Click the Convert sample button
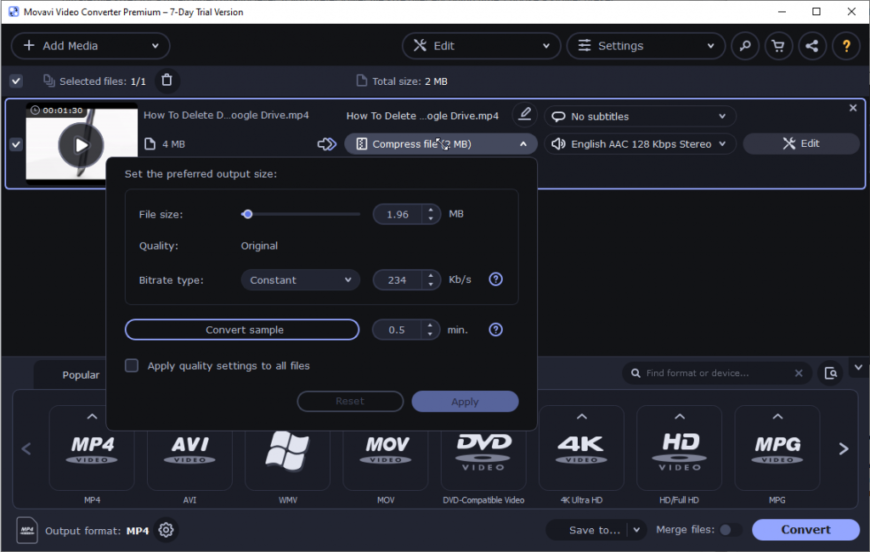The image size is (870, 552). tap(242, 330)
